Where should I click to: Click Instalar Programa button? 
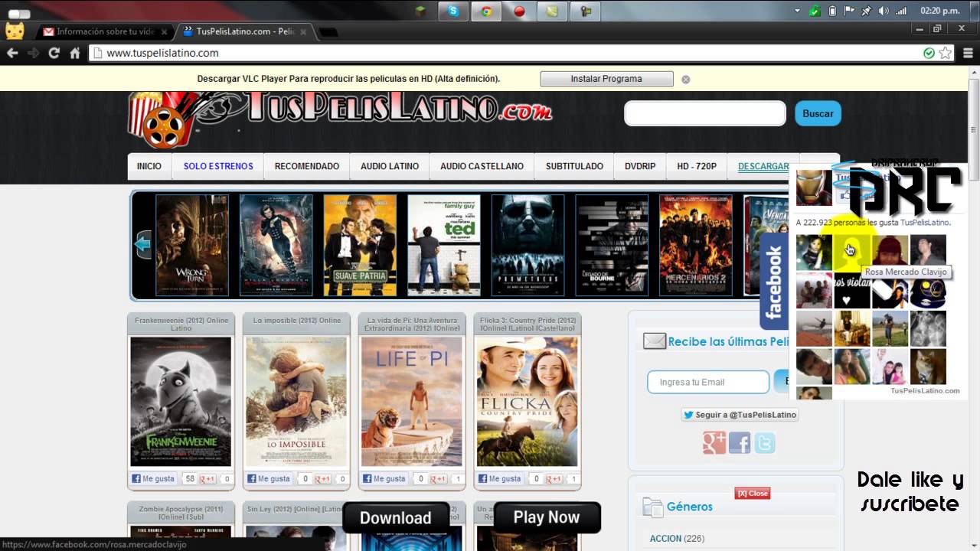[x=606, y=79]
